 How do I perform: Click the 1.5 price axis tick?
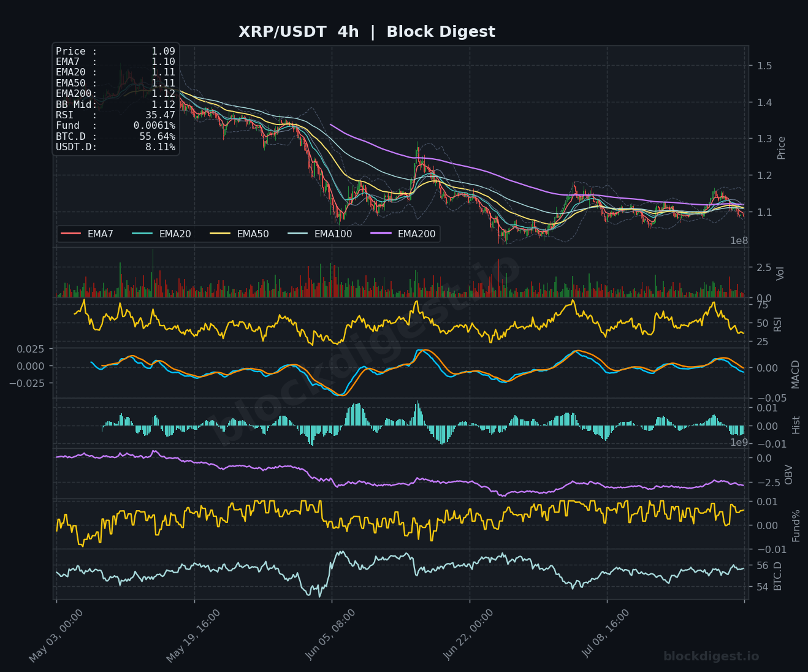[764, 66]
